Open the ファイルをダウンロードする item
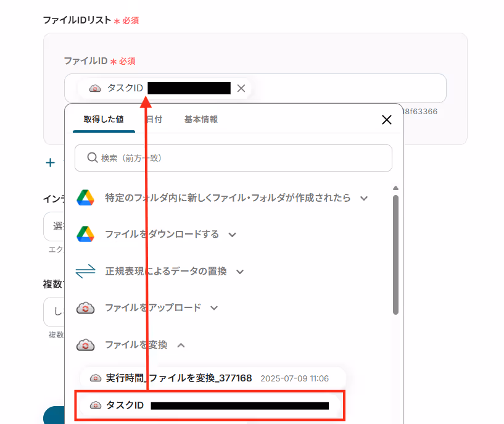This screenshot has height=424, width=504. (162, 234)
